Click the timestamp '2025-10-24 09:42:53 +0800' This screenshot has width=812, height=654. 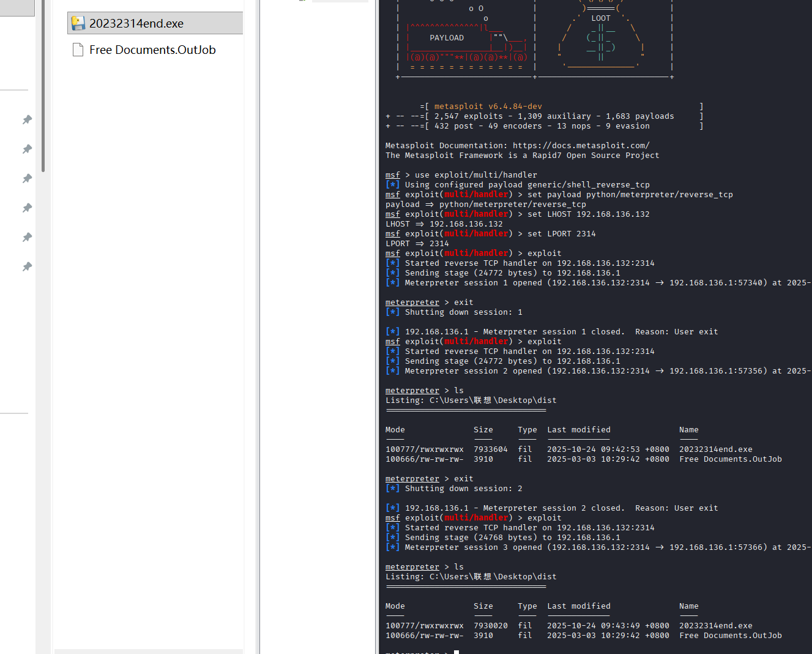(x=608, y=449)
